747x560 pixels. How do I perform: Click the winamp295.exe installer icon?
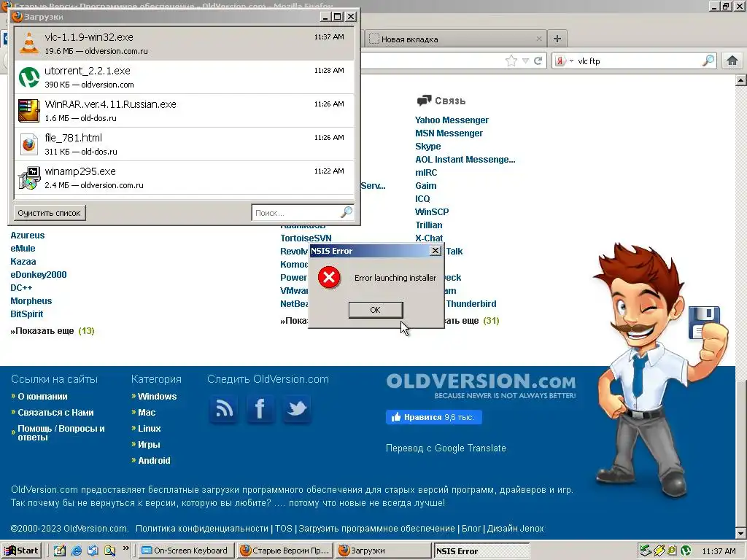(29, 178)
